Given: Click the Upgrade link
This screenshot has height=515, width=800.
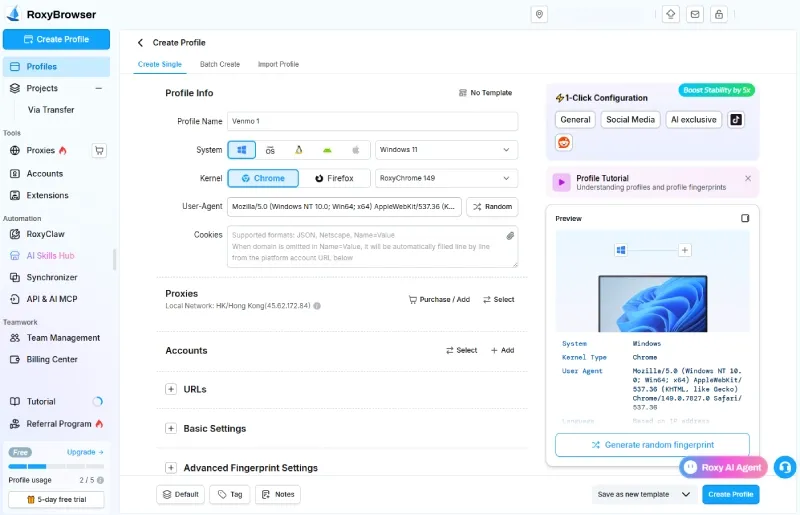Looking at the screenshot, I should click(85, 452).
